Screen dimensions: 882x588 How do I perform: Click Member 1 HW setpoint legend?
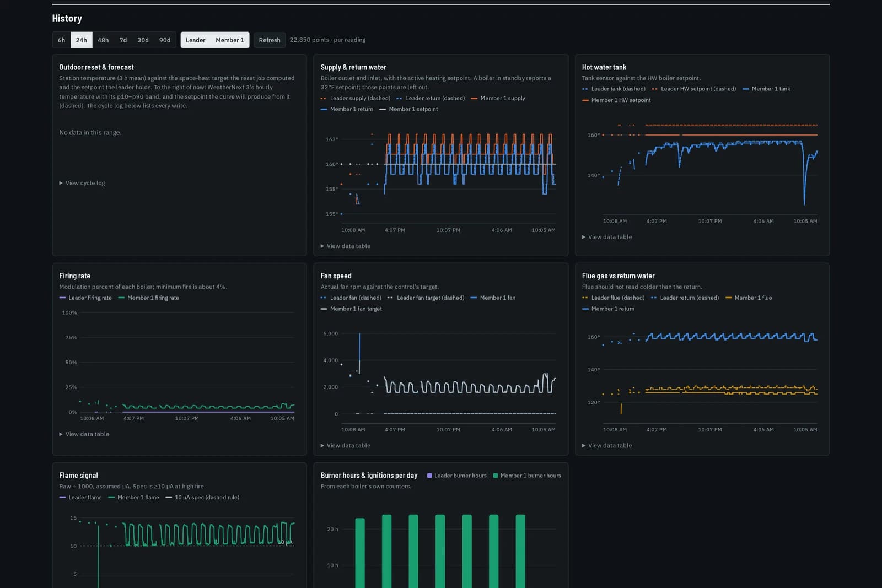point(616,100)
